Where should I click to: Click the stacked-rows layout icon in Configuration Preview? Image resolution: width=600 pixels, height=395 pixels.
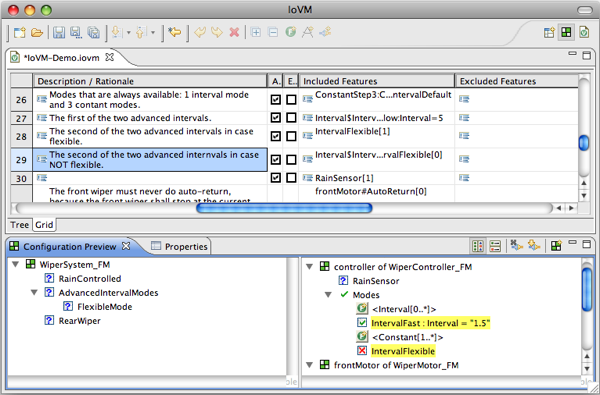coord(495,246)
